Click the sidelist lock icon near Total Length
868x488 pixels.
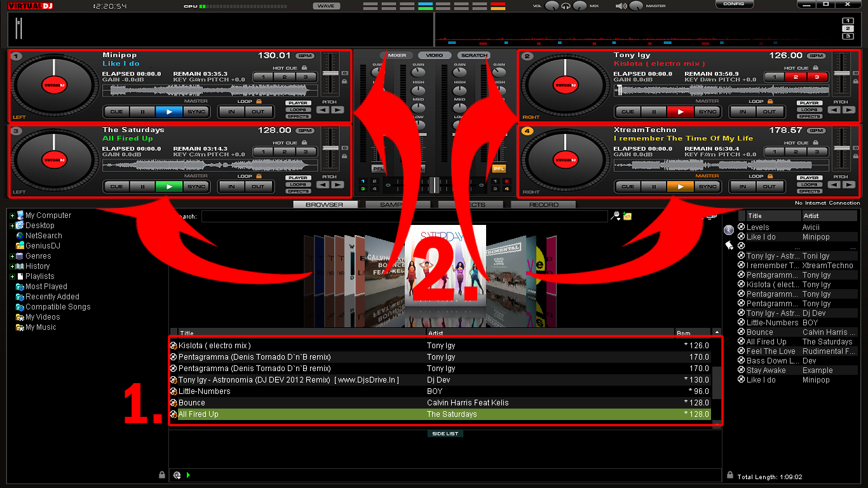point(730,475)
